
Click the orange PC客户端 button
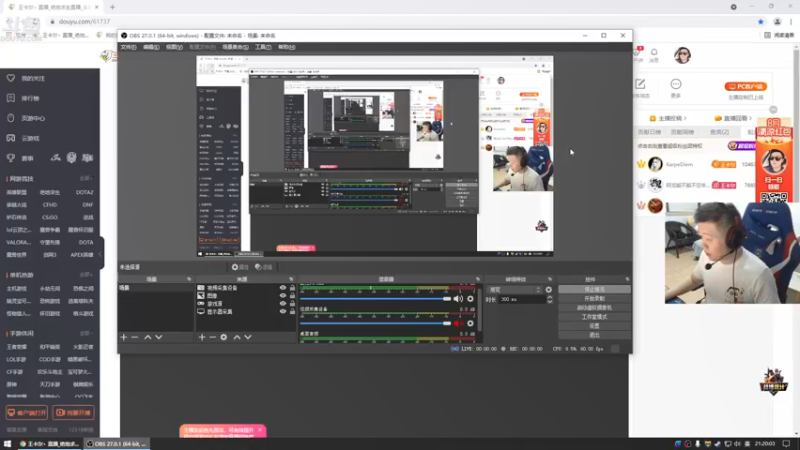745,87
